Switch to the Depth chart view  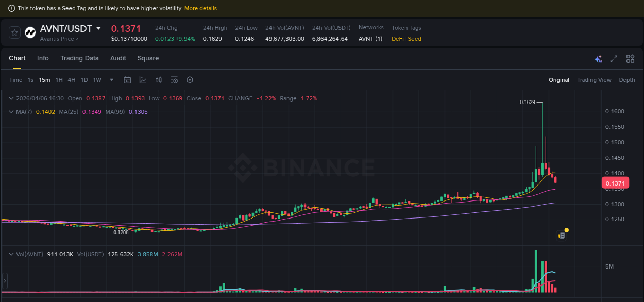(627, 80)
